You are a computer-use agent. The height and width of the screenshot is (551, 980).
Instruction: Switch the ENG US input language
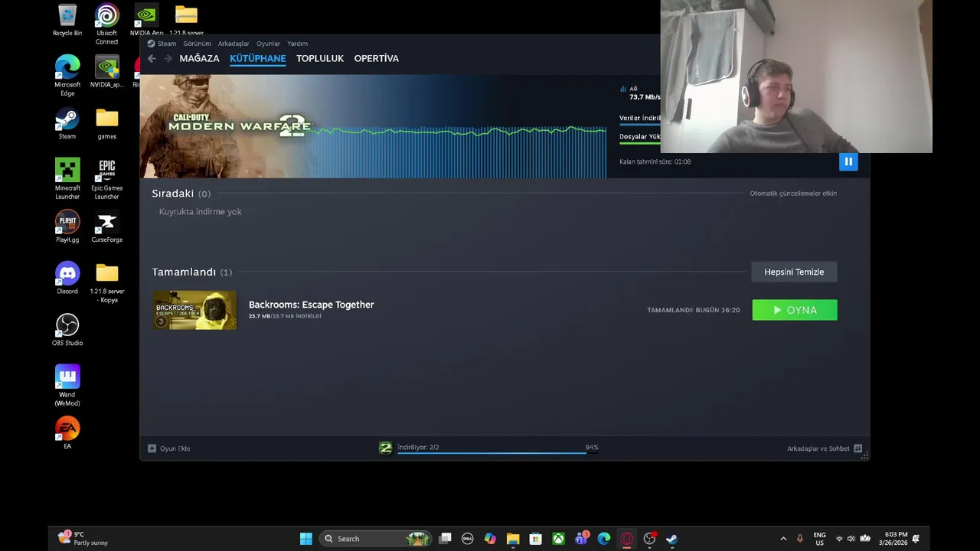[820, 539]
